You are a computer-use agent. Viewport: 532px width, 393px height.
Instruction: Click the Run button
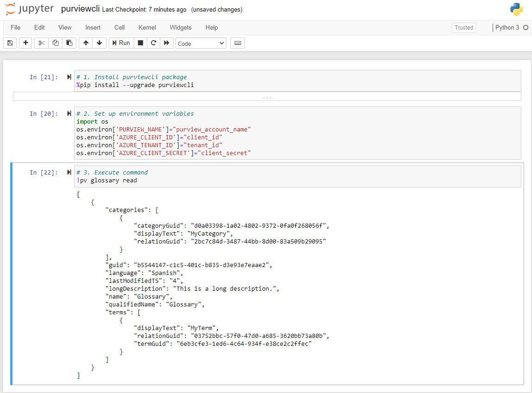(x=121, y=43)
